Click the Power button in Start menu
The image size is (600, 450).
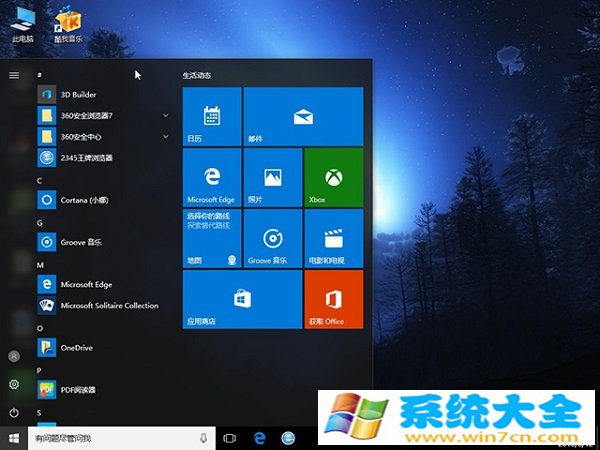(x=14, y=412)
